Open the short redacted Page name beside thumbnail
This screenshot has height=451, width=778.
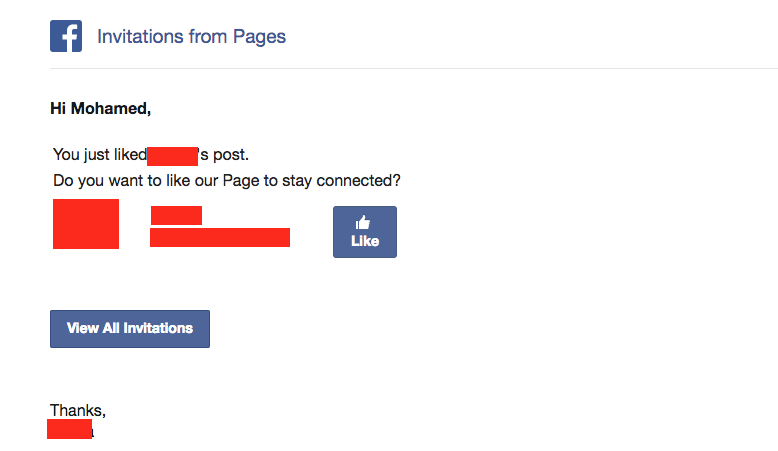(176, 215)
